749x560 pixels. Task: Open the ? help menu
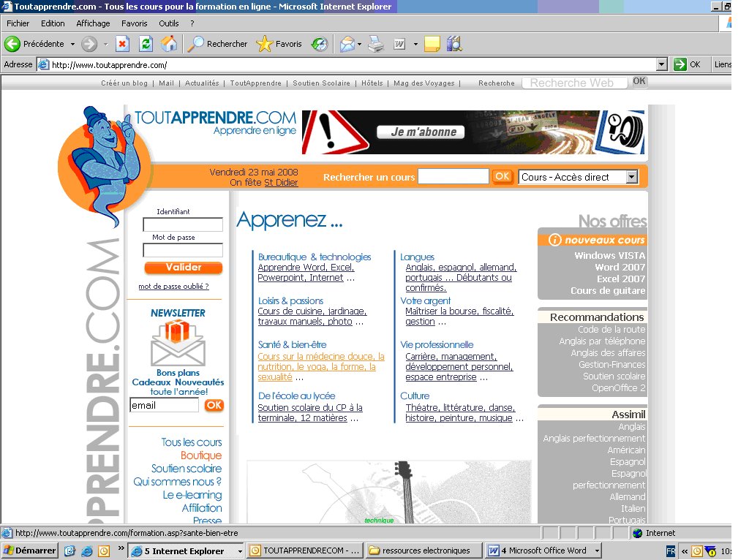192,23
